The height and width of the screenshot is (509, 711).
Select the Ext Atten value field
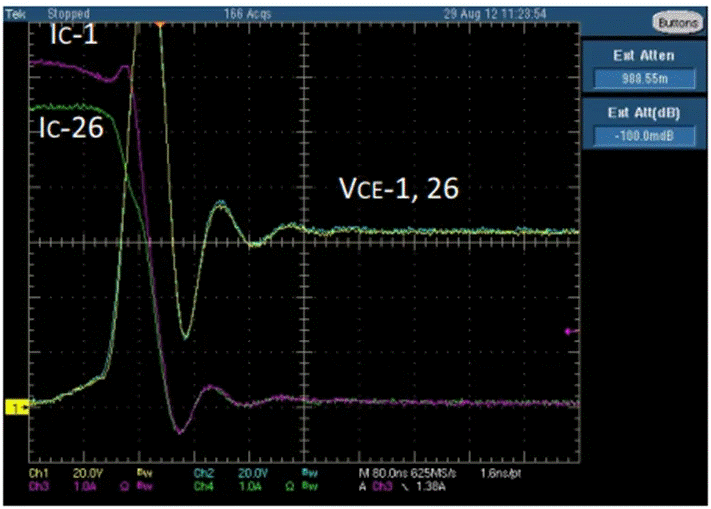click(644, 78)
